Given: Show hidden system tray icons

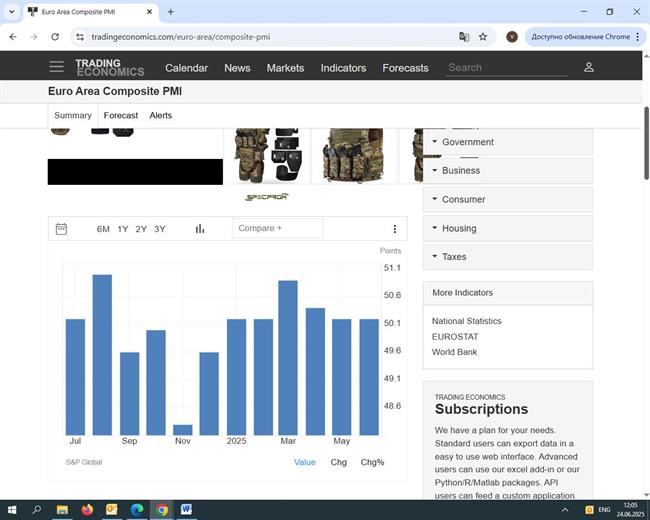Looking at the screenshot, I should [565, 510].
